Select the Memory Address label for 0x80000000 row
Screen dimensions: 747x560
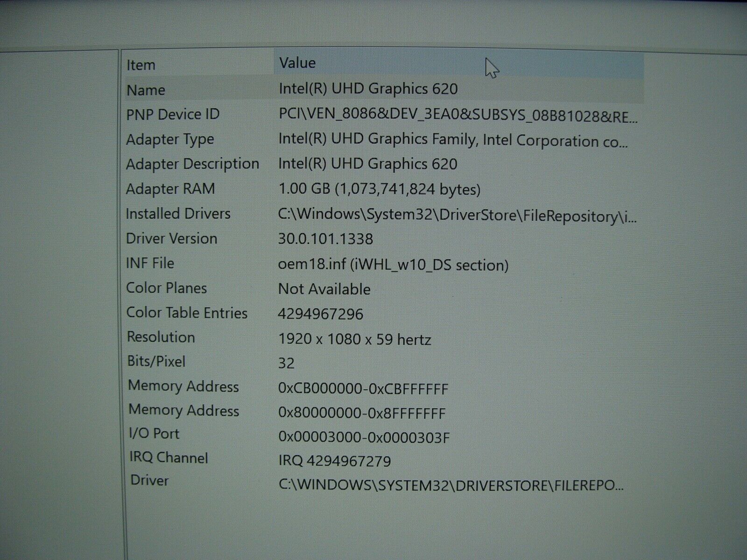click(x=184, y=410)
